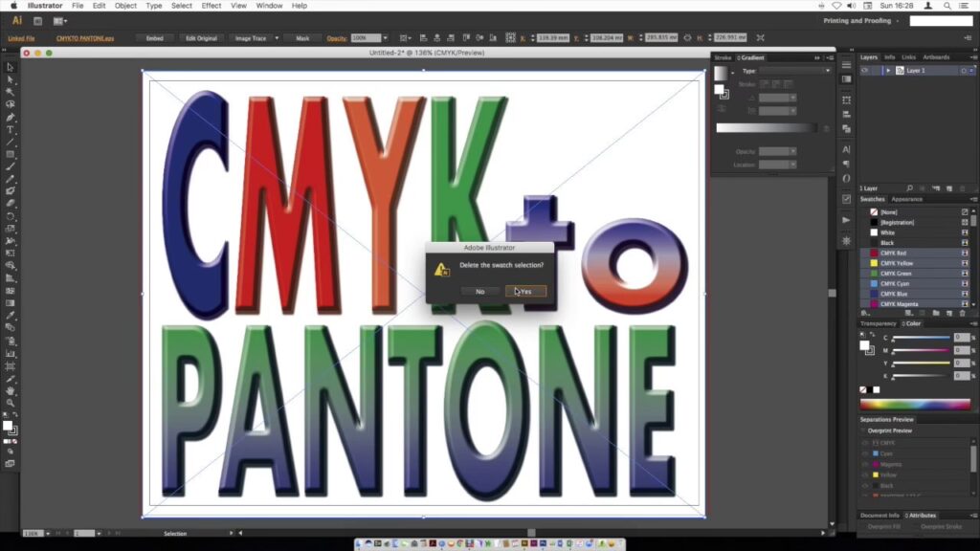This screenshot has width=980, height=551.
Task: Select the Selection tool arrow
Action: [11, 67]
